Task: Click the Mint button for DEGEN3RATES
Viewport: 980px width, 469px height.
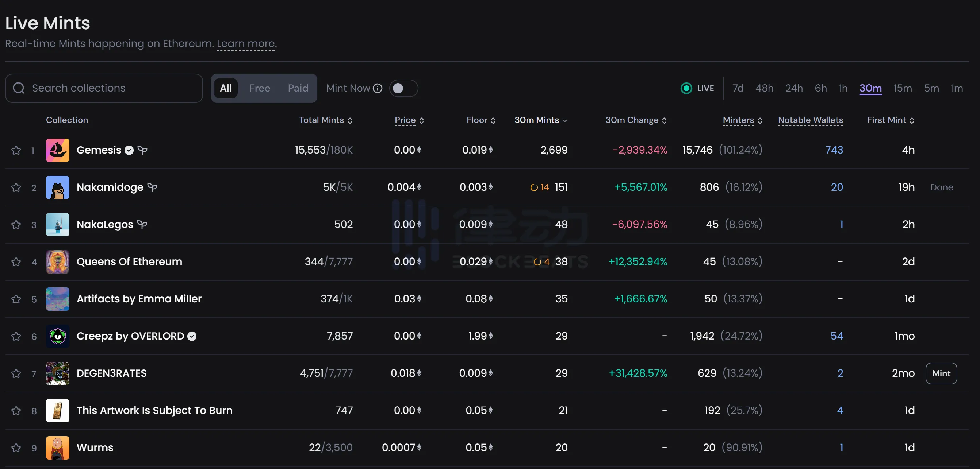Action: (941, 373)
